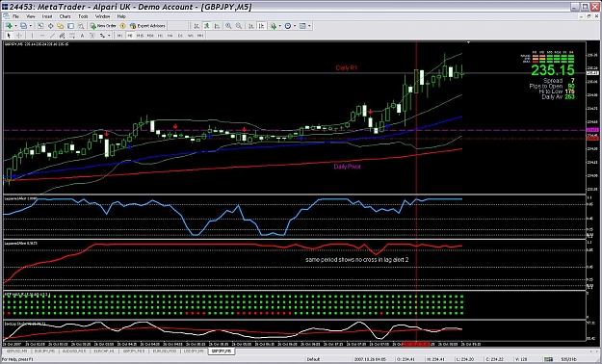Open the File menu

click(x=15, y=16)
